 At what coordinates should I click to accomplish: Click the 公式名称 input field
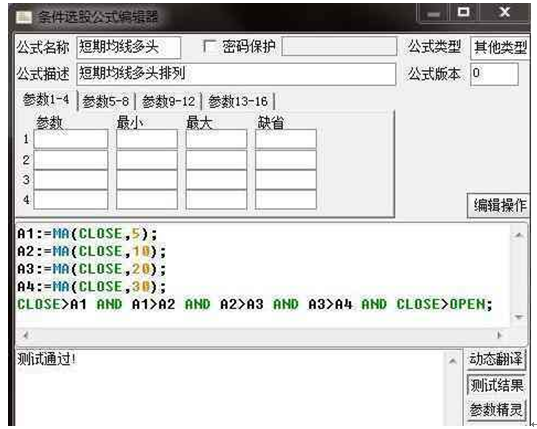[128, 47]
